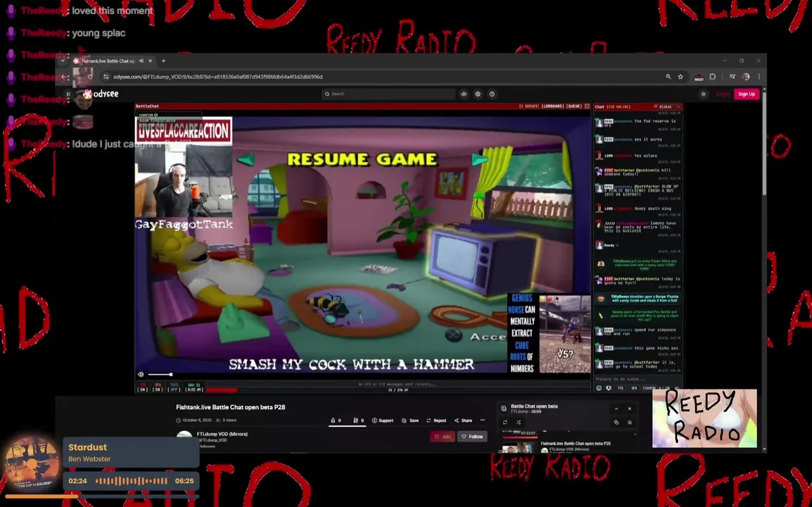Open site information icon in address bar
The image size is (812, 507).
(106, 77)
